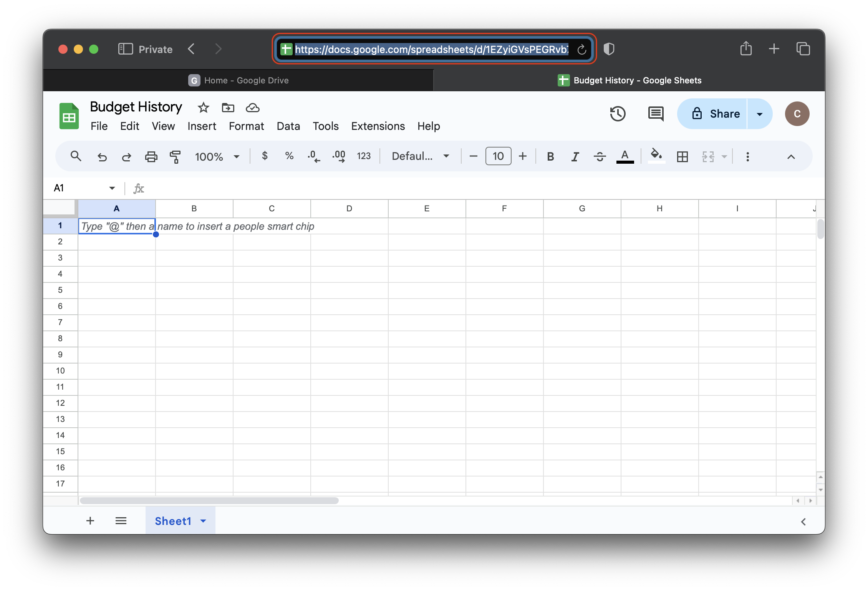Open the Format menu
The image size is (868, 591).
click(x=246, y=126)
